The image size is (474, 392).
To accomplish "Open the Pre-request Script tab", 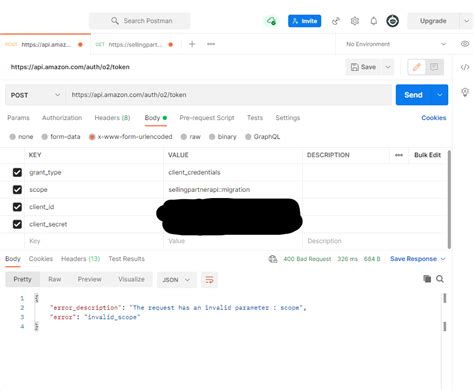I will coord(207,118).
